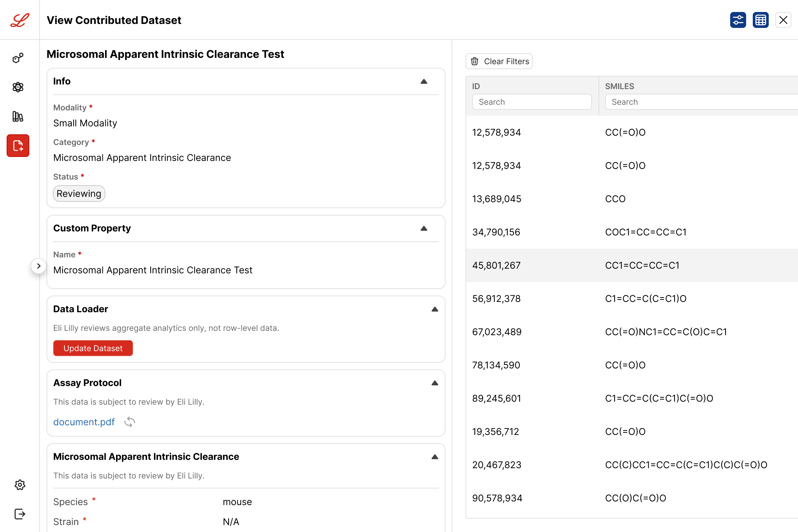Open the document.pdf link

pos(84,422)
